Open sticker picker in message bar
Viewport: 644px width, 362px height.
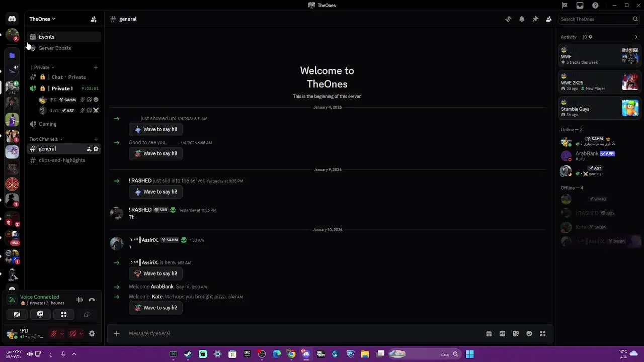tap(516, 333)
